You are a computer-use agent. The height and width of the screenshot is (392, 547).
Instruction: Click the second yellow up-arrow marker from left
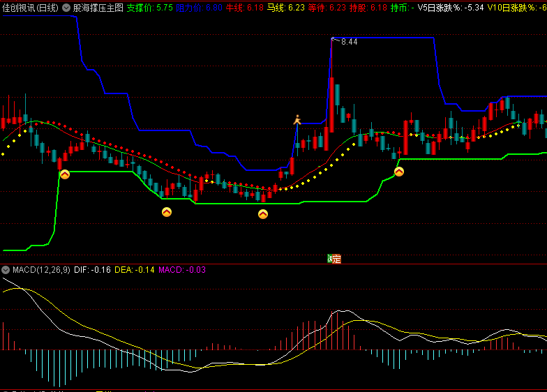(x=167, y=212)
